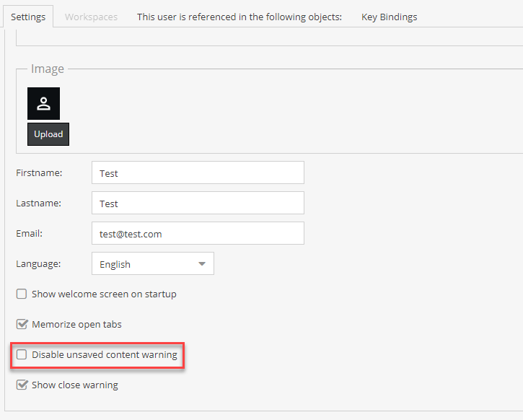Open 'This user is referenced' tab
This screenshot has height=420, width=523.
(239, 17)
